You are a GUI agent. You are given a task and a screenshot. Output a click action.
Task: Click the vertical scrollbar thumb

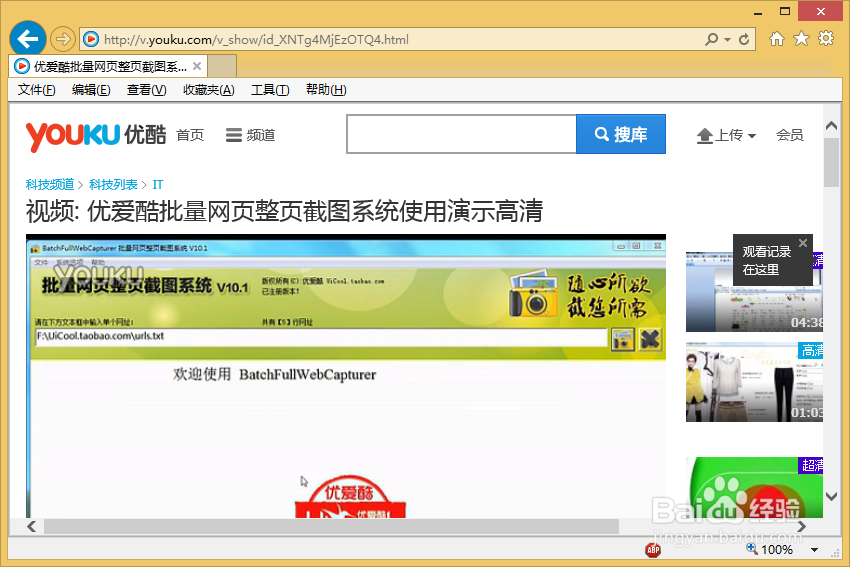tap(831, 163)
